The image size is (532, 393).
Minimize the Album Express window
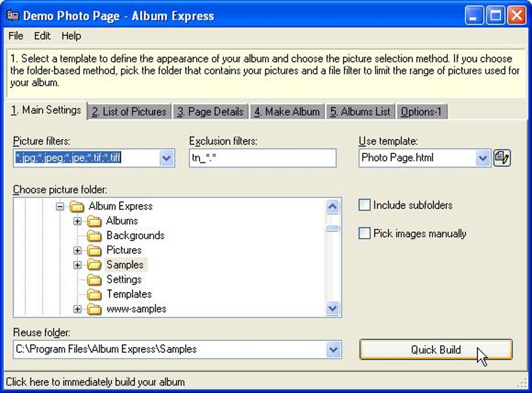pos(474,15)
